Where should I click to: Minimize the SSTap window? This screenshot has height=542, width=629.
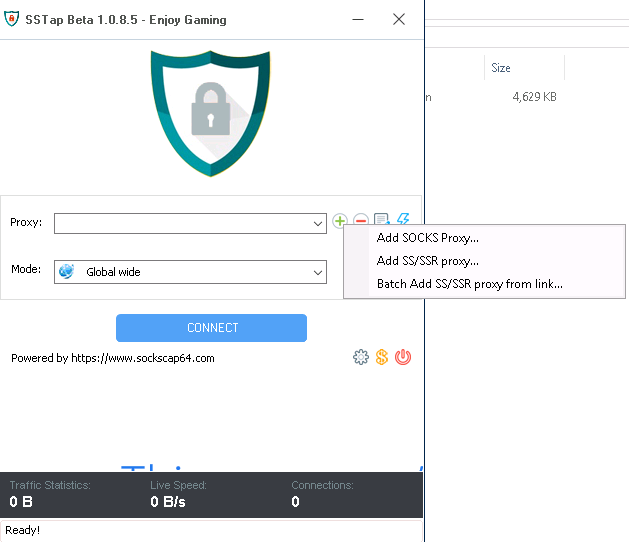click(x=358, y=19)
